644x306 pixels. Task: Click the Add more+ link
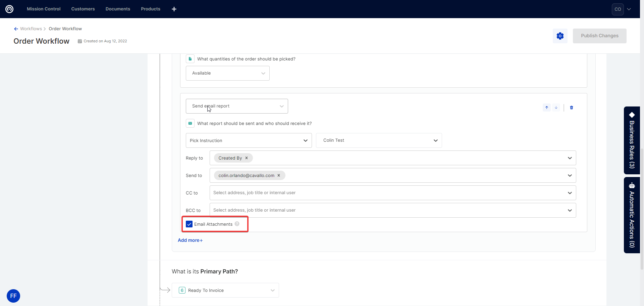point(190,240)
